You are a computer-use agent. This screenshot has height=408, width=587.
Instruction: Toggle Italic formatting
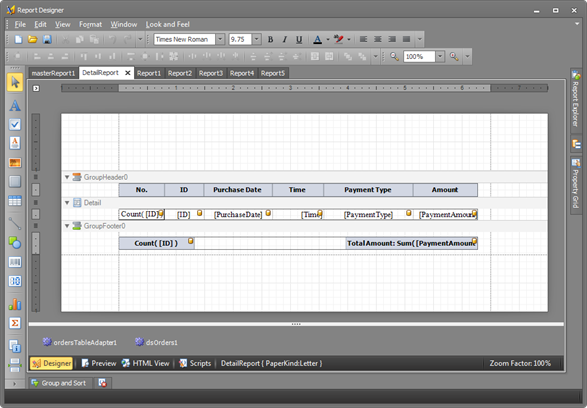[285, 39]
